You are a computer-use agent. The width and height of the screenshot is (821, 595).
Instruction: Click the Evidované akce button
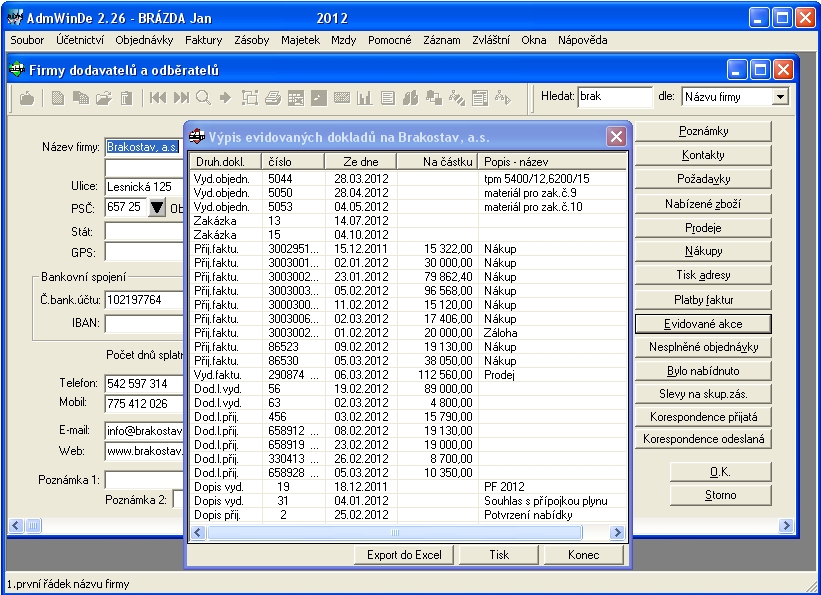tap(703, 324)
